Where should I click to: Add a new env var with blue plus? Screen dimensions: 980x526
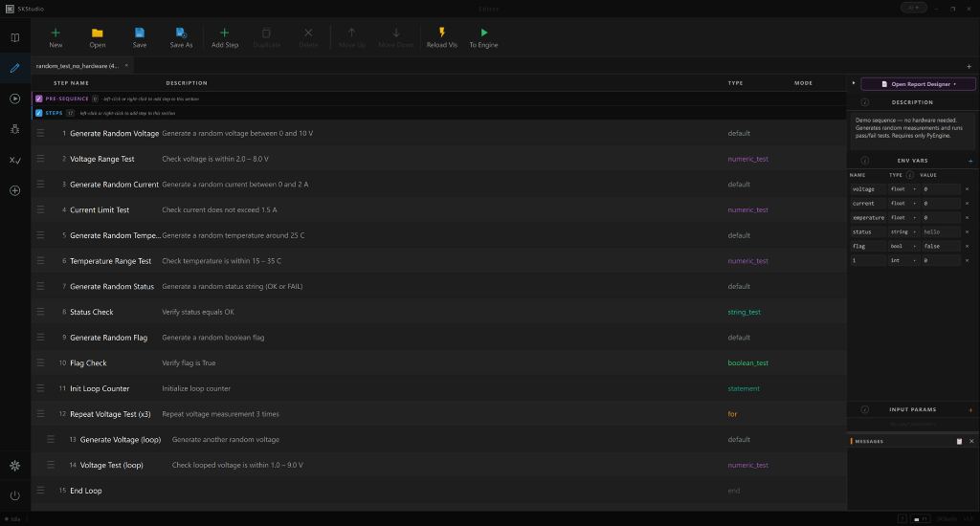970,161
